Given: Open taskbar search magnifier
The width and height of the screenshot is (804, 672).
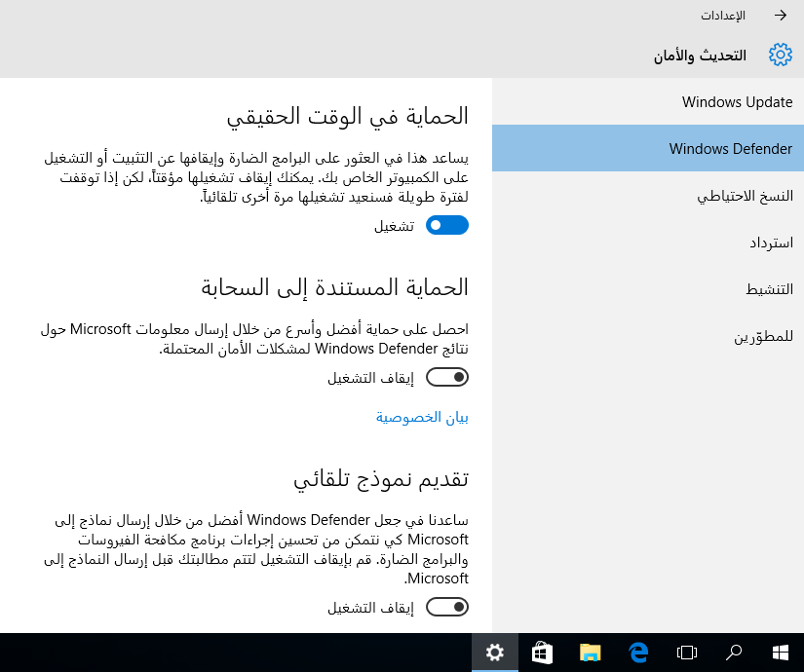Looking at the screenshot, I should 734,653.
